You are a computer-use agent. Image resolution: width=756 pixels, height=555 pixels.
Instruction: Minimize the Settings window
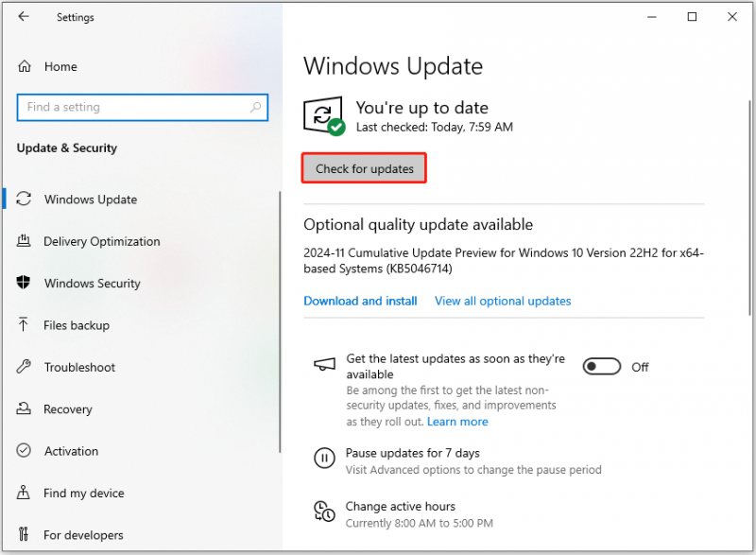pyautogui.click(x=652, y=17)
